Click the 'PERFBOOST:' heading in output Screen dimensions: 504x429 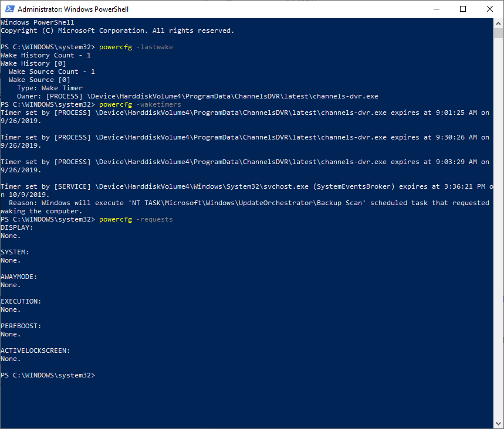pos(21,326)
